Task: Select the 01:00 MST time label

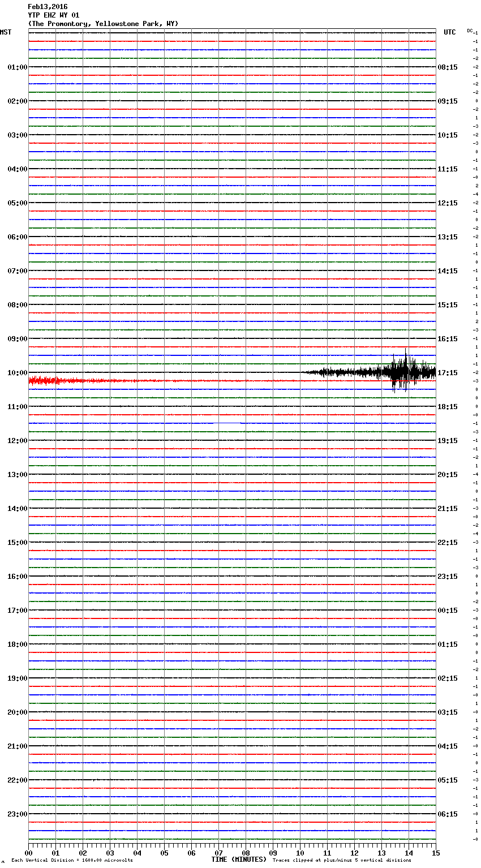Action: (x=17, y=67)
